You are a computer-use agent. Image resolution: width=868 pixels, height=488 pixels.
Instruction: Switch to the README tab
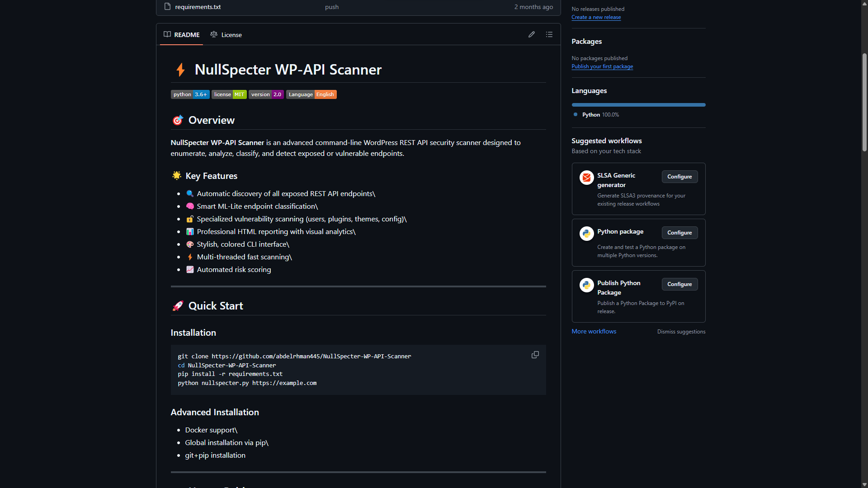click(x=182, y=35)
